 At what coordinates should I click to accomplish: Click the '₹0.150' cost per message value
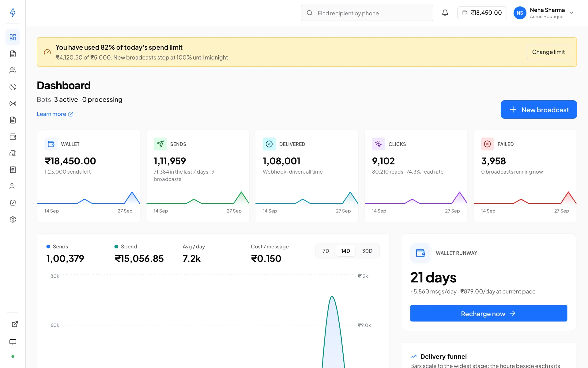click(266, 259)
